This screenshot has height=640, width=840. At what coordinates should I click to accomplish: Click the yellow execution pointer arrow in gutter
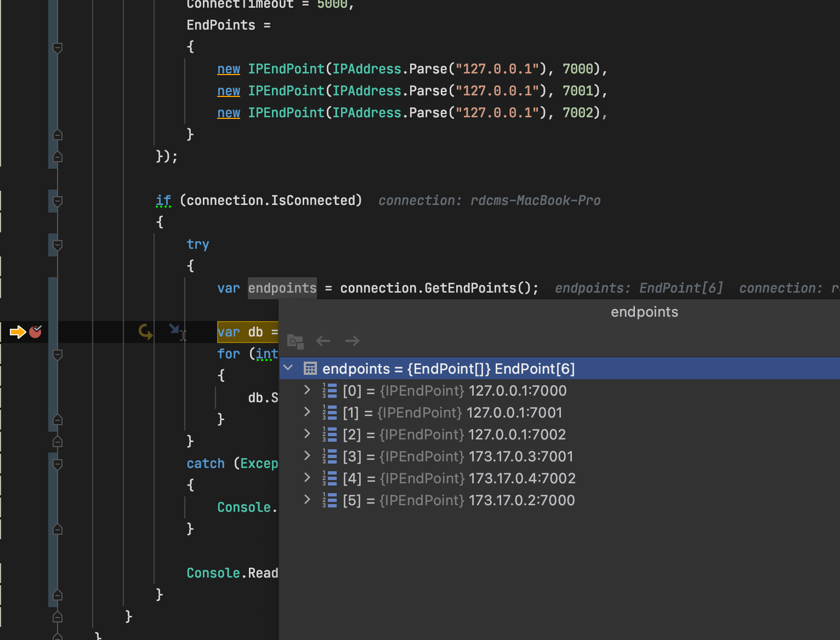point(17,332)
